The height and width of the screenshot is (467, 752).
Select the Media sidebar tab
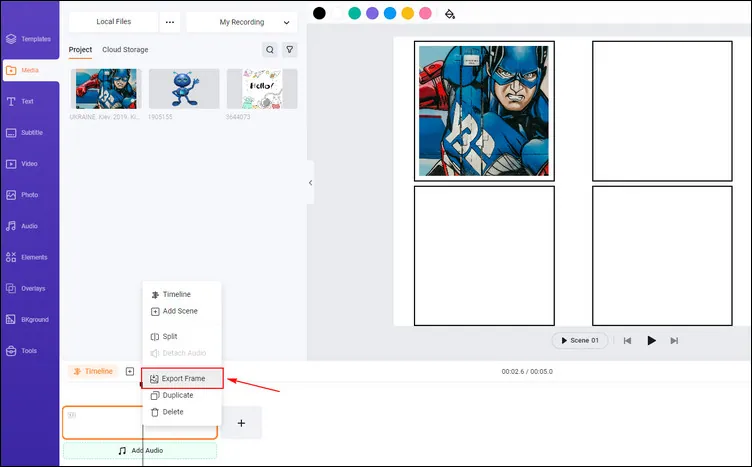[x=30, y=70]
